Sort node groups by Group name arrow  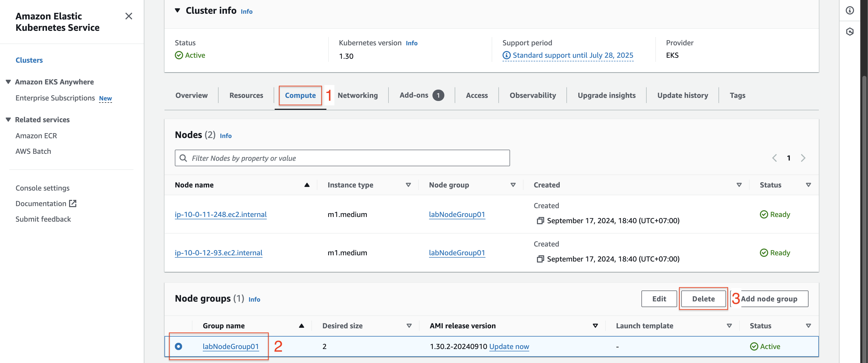(x=302, y=326)
